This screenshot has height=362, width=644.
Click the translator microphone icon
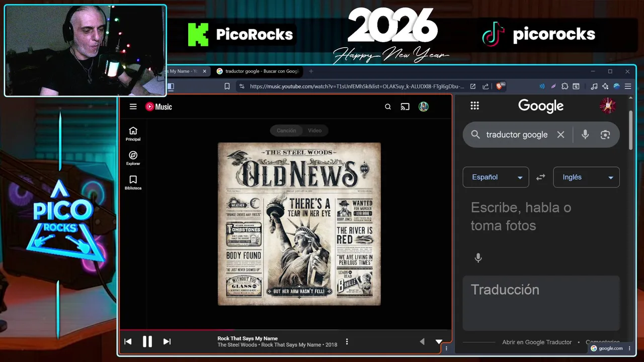[x=478, y=258]
